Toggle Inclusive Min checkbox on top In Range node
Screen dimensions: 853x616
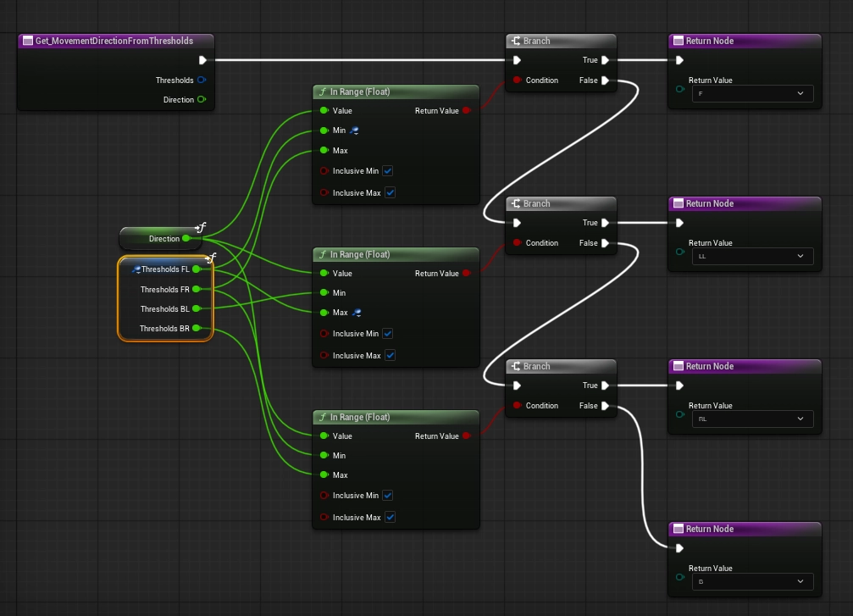coord(388,171)
